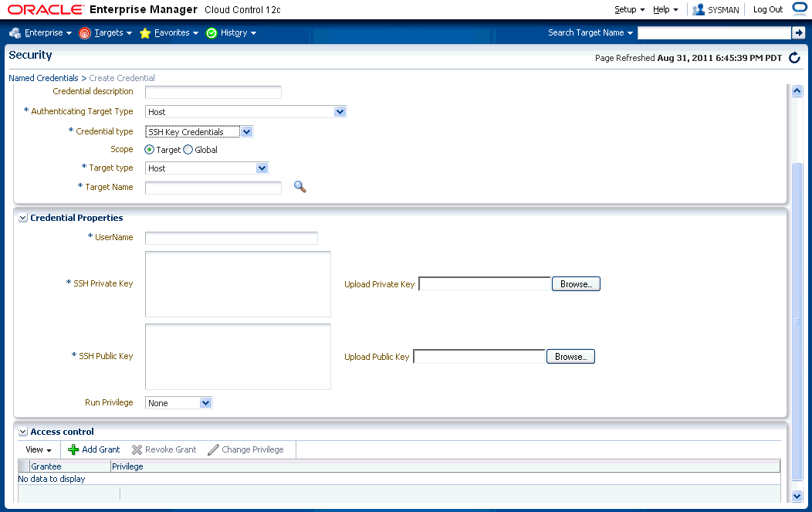Click the Upload Public Key file field
Image resolution: width=812 pixels, height=512 pixels.
[x=479, y=357]
